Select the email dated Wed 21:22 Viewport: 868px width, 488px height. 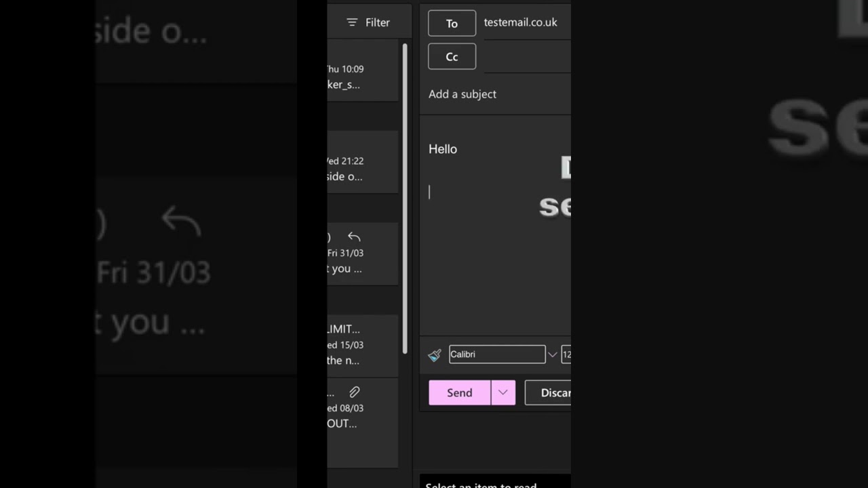pyautogui.click(x=361, y=169)
